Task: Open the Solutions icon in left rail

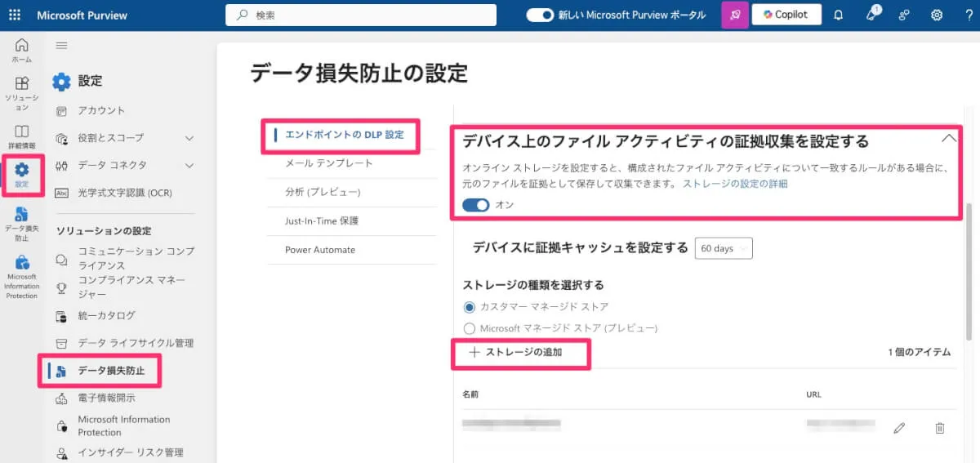Action: [22, 82]
